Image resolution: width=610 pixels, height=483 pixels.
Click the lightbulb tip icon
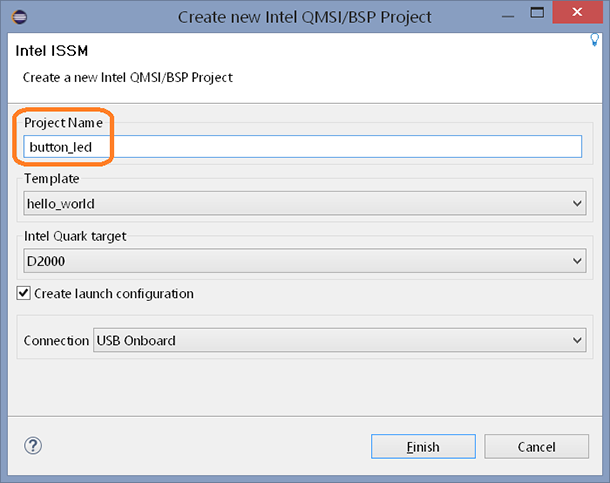tap(594, 40)
